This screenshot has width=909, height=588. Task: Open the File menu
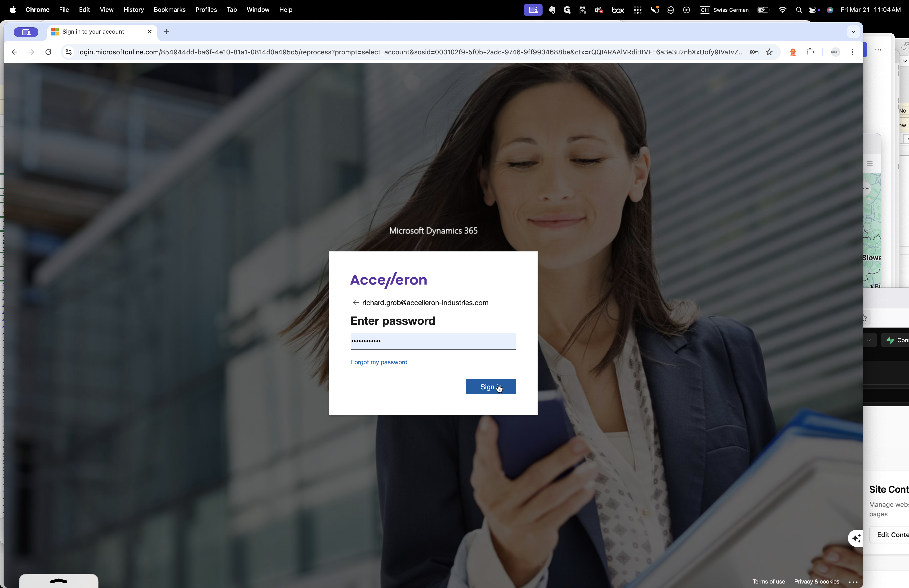click(64, 9)
